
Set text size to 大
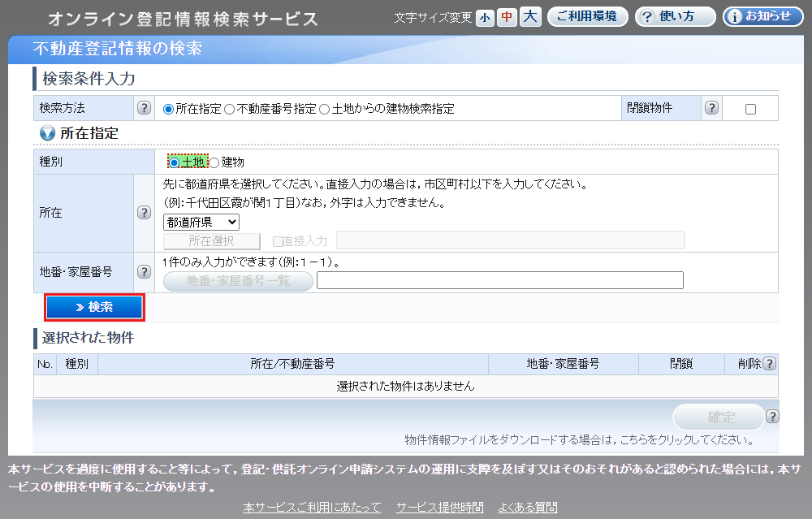pos(530,17)
